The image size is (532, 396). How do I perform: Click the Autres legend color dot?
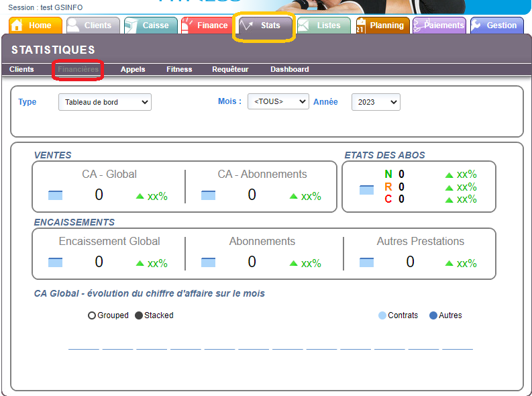coord(433,315)
